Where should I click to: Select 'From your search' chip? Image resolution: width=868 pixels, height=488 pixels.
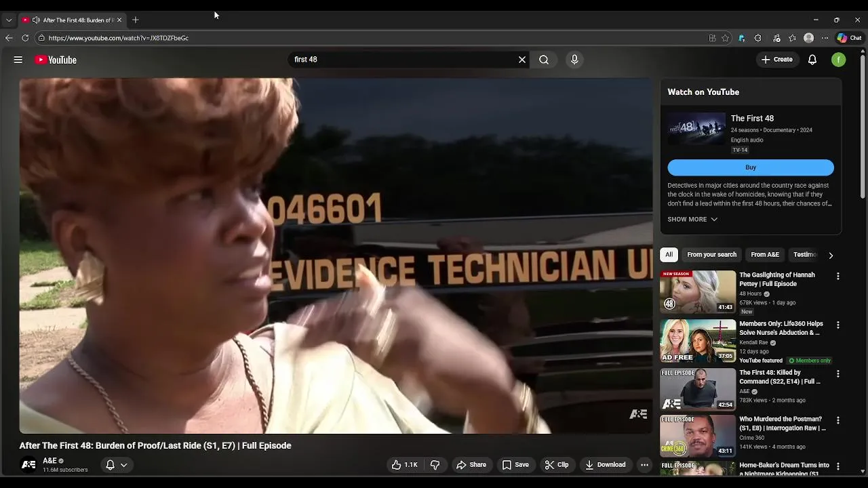(711, 255)
